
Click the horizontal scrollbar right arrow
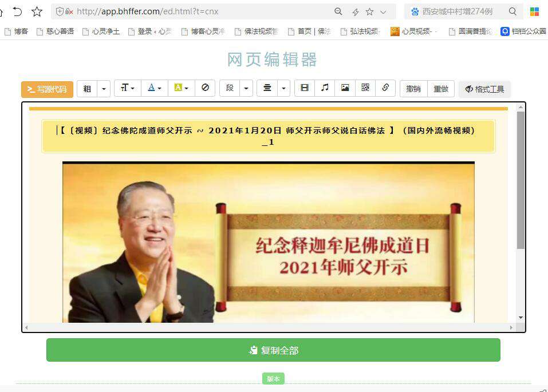(511, 328)
